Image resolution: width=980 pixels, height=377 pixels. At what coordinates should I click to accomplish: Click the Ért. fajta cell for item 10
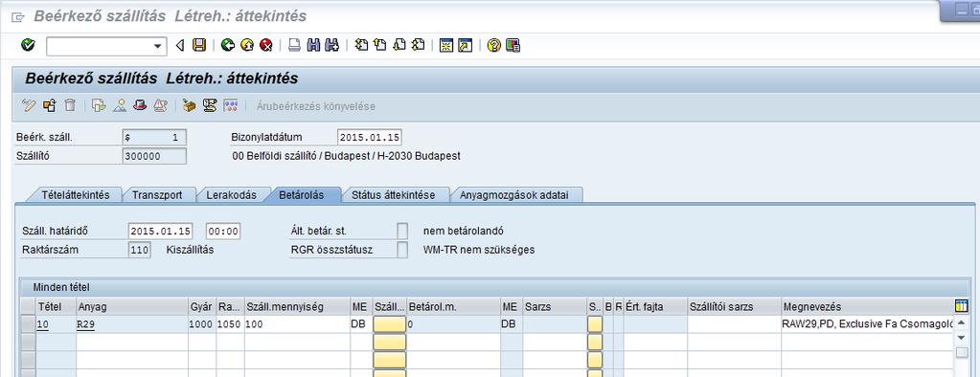[x=655, y=324]
